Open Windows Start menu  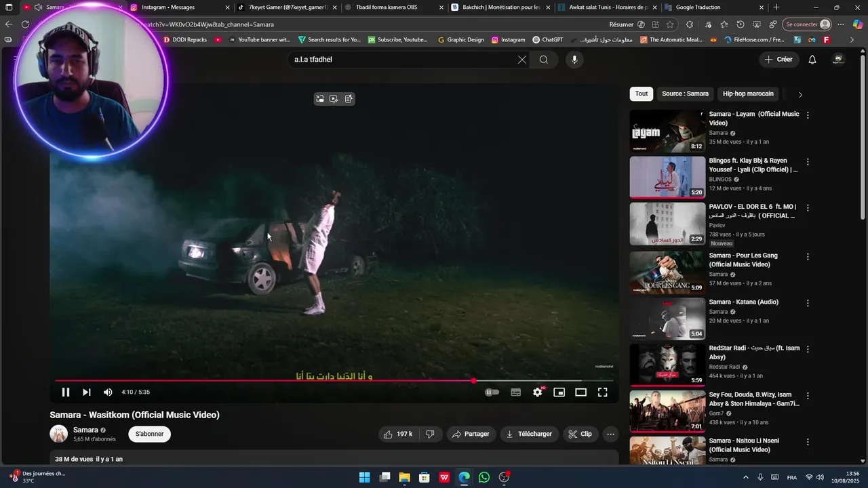pos(364,478)
